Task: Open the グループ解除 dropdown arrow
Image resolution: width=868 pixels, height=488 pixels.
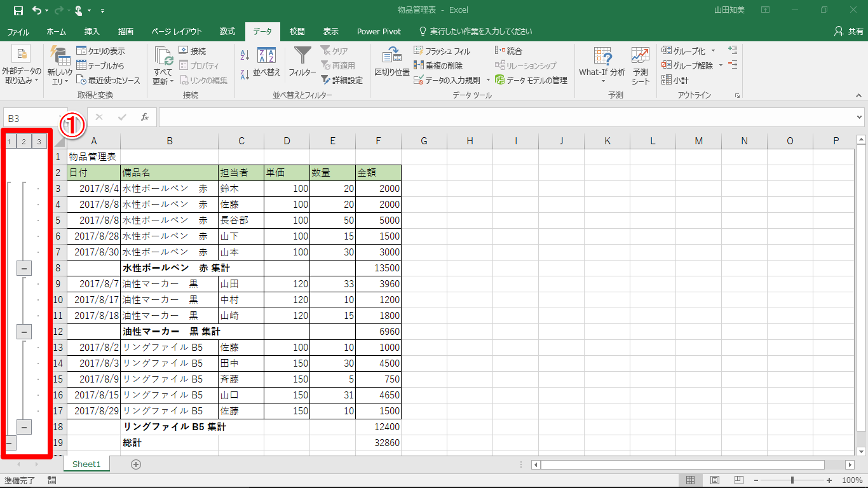Action: [721, 65]
